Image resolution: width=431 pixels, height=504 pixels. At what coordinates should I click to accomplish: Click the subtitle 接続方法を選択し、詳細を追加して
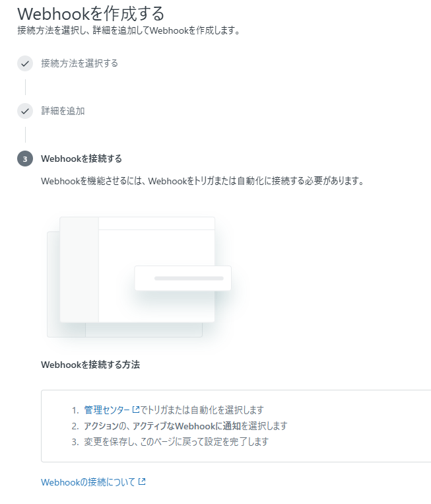129,30
